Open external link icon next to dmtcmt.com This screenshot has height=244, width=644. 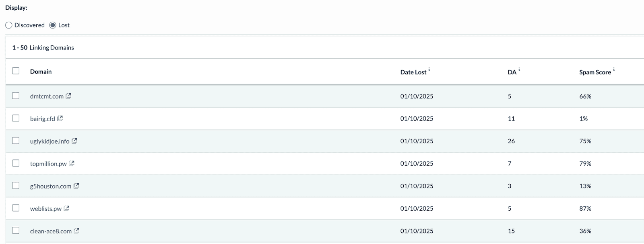pyautogui.click(x=68, y=96)
